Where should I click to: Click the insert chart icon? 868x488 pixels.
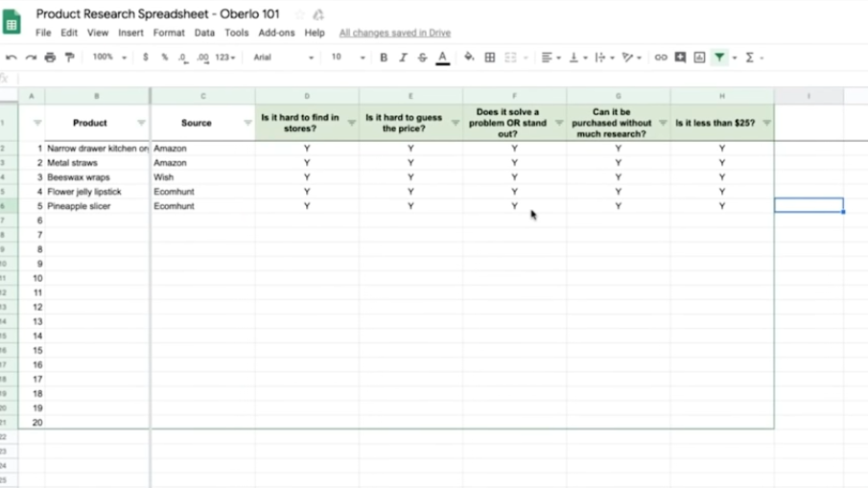point(699,58)
